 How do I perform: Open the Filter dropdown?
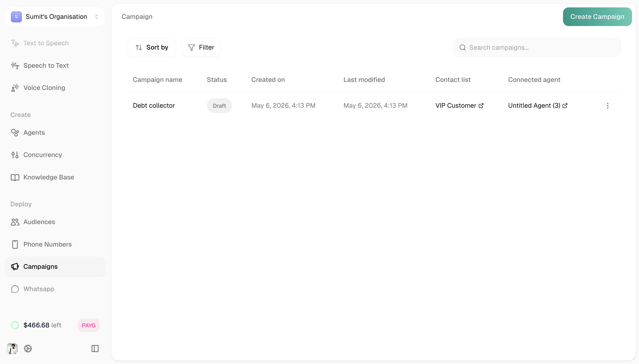(x=201, y=47)
